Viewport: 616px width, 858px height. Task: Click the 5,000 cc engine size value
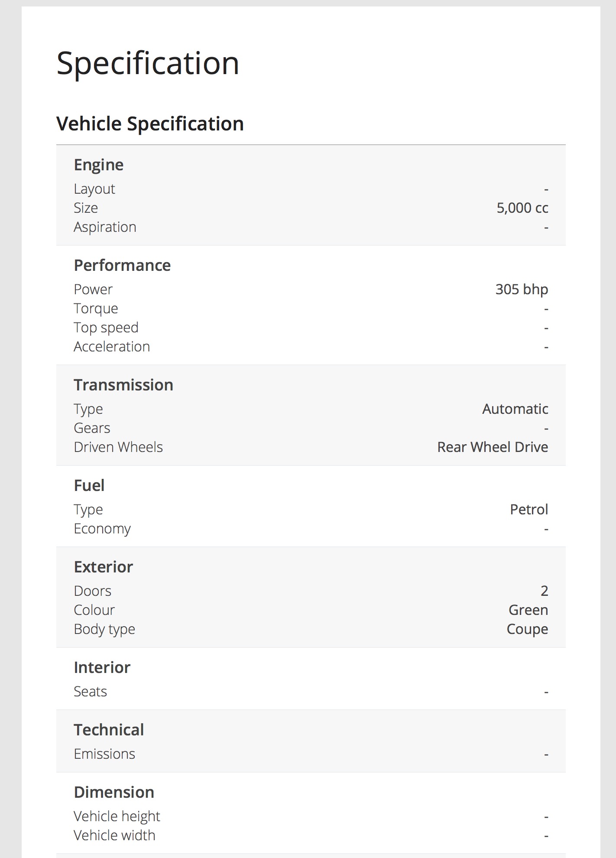(x=522, y=208)
